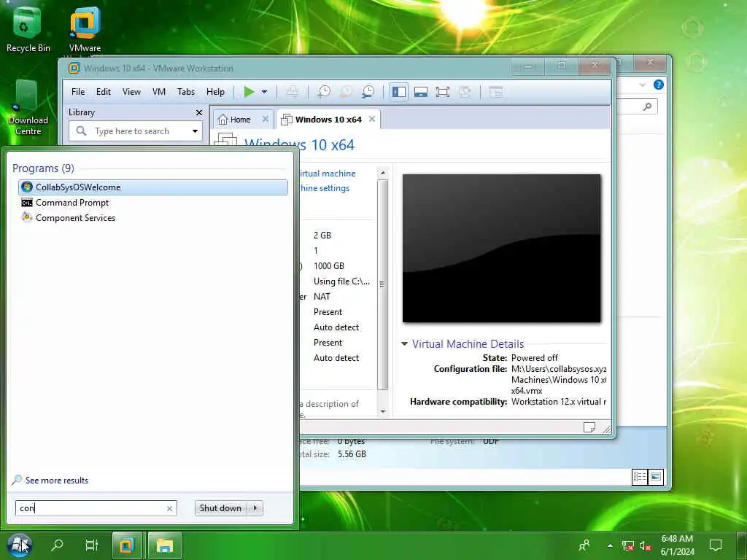Close the Windows 10 x64 tab
This screenshot has width=747, height=560.
[372, 119]
